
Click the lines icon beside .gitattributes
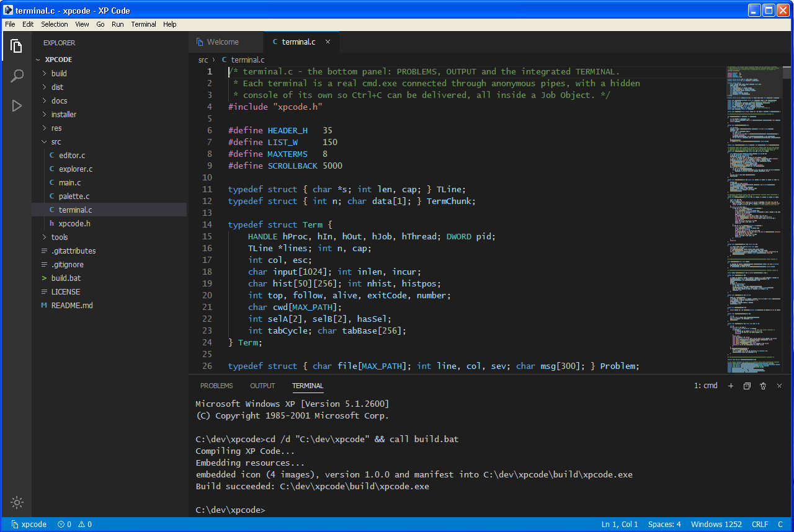[44, 250]
